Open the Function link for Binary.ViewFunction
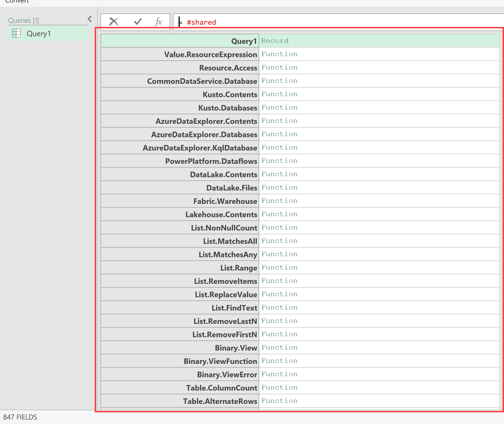The width and height of the screenshot is (504, 424). point(279,361)
